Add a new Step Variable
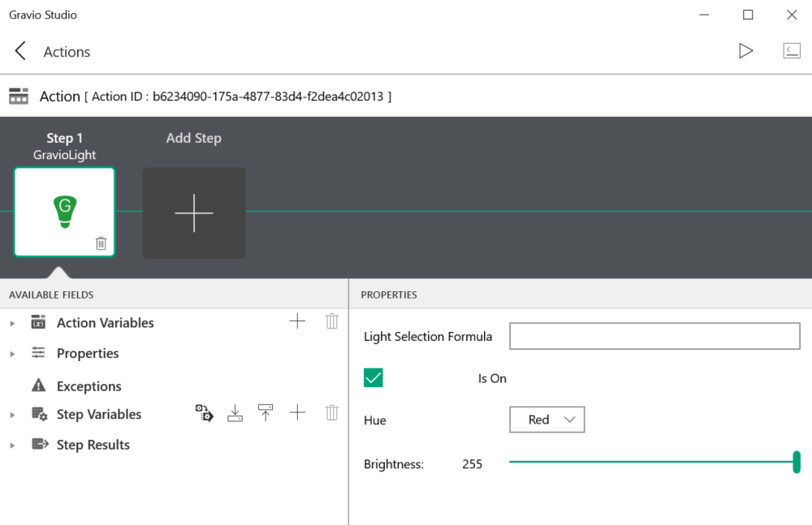The height and width of the screenshot is (525, 812). point(297,413)
